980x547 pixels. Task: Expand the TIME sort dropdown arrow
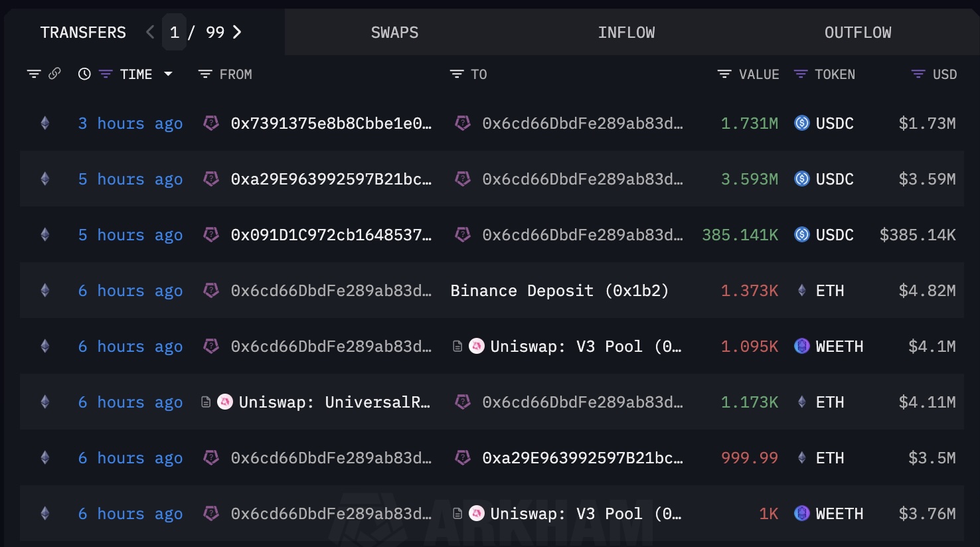[x=168, y=74]
